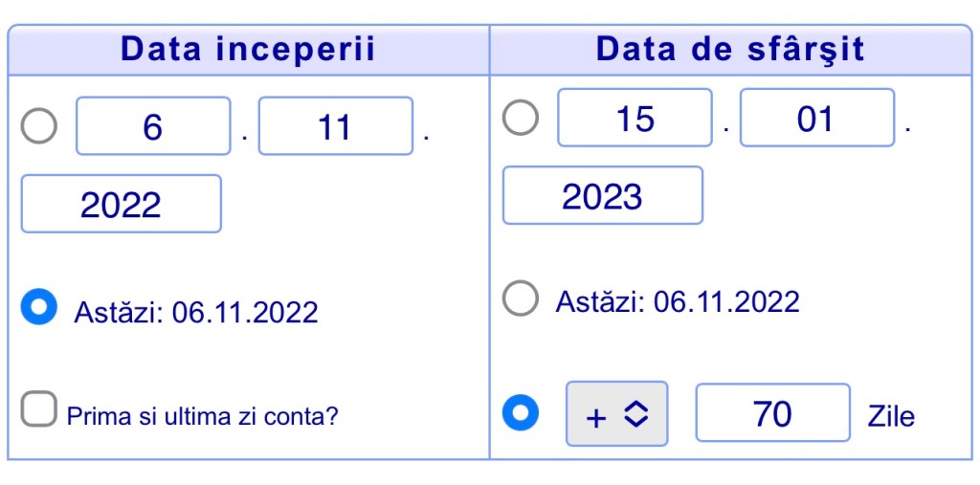Click the end date month field showing 01

816,118
